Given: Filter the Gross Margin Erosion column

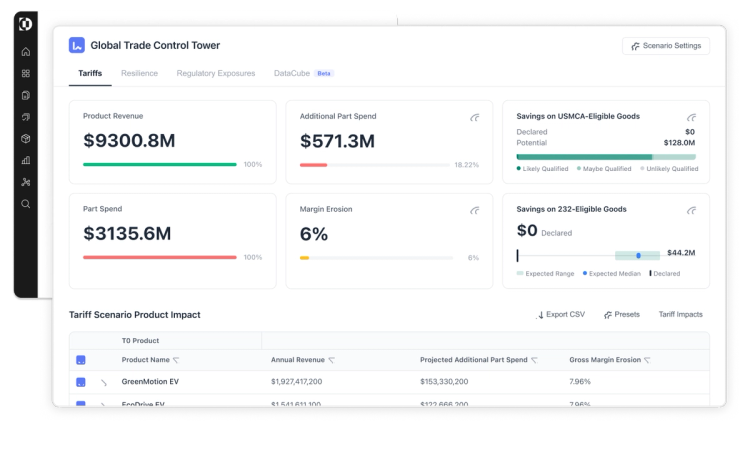Looking at the screenshot, I should coord(647,360).
